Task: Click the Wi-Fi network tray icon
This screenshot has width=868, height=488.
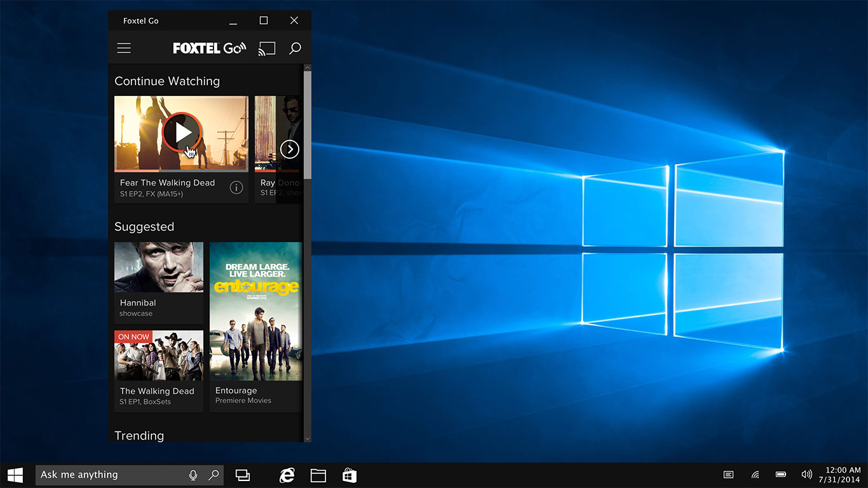Action: coord(755,475)
